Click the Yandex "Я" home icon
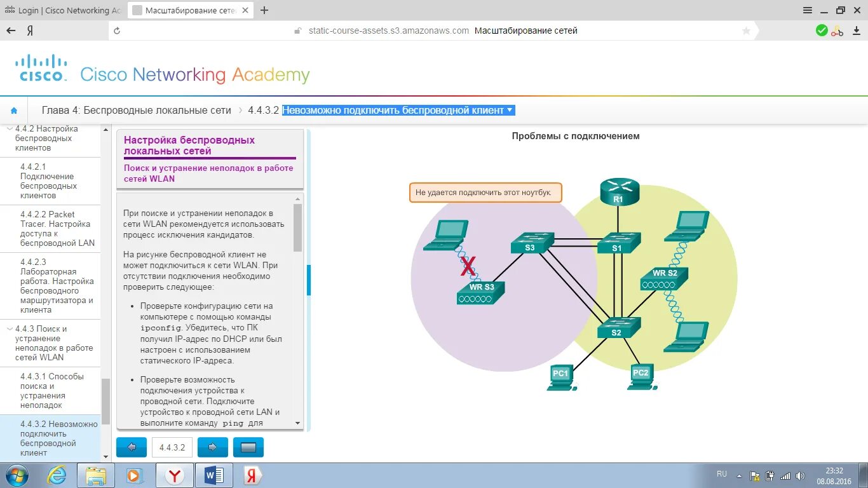868x488 pixels. [x=30, y=30]
